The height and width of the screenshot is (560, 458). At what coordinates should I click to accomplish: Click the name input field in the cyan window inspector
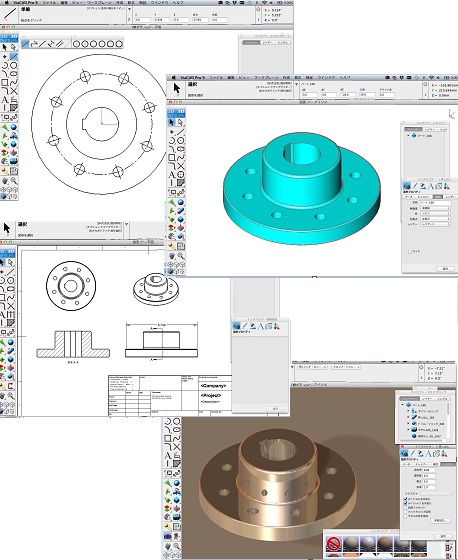pyautogui.click(x=435, y=203)
